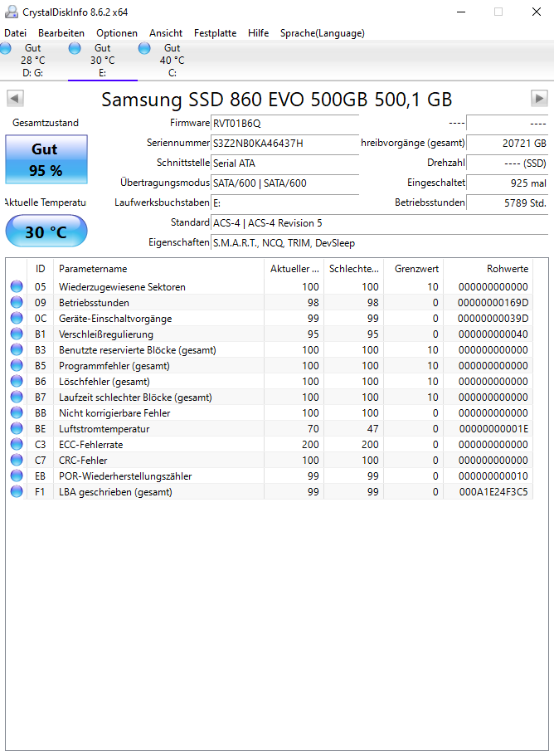Image resolution: width=554 pixels, height=756 pixels.
Task: Open the Hilfe menu
Action: pyautogui.click(x=258, y=33)
